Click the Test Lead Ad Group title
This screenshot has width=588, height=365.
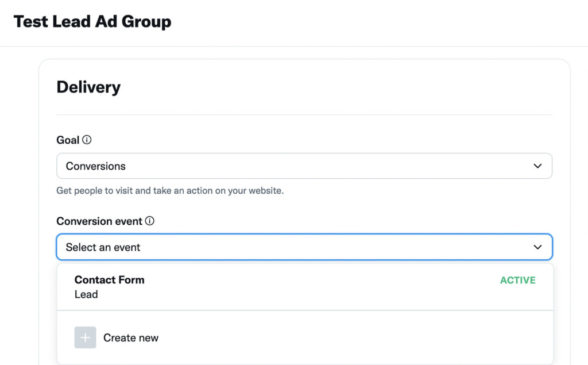click(x=92, y=21)
